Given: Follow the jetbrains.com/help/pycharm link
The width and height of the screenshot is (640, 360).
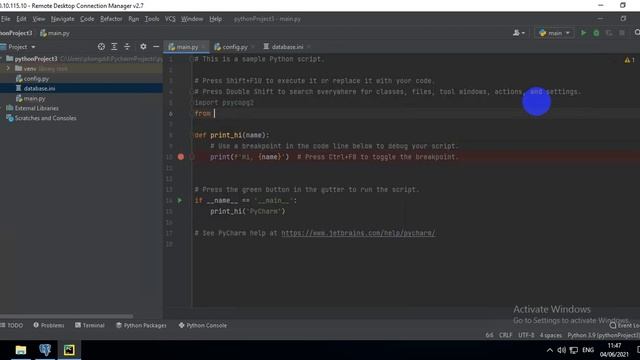Looking at the screenshot, I should point(358,233).
